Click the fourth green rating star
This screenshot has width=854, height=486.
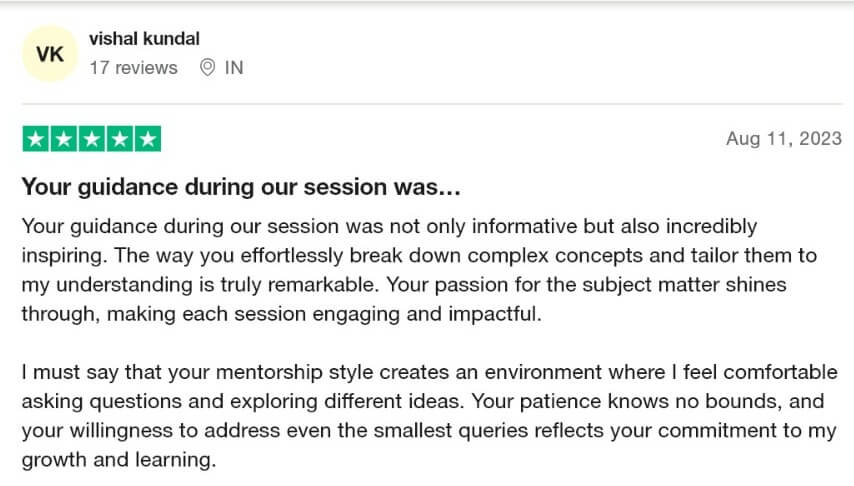coord(118,139)
